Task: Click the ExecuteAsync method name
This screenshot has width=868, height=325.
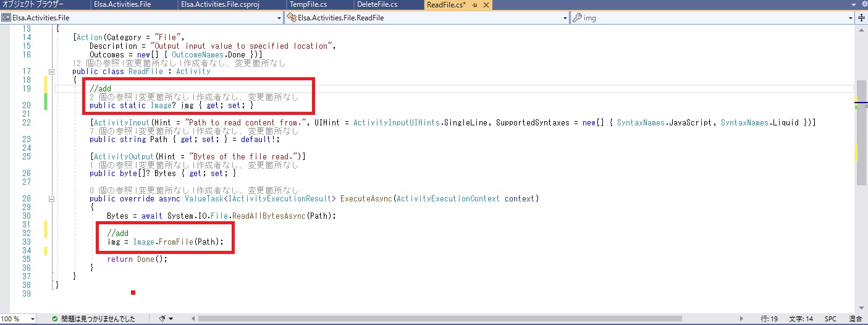Action: (x=367, y=199)
